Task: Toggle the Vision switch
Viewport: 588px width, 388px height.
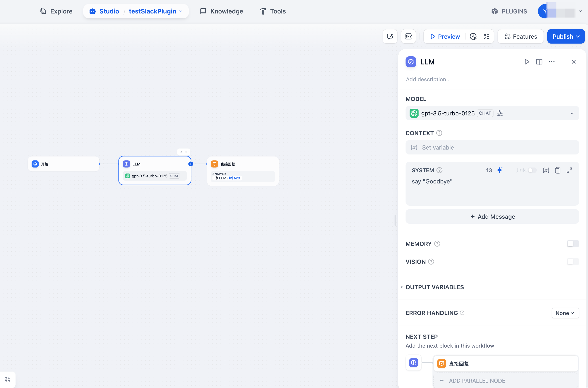Action: [573, 262]
